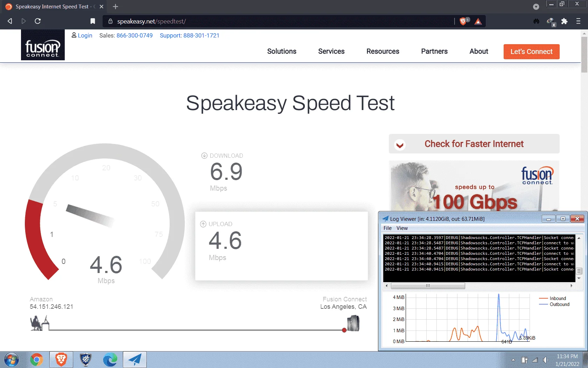Click log scroll right arrow
Viewport: 588px width, 368px height.
pyautogui.click(x=572, y=286)
